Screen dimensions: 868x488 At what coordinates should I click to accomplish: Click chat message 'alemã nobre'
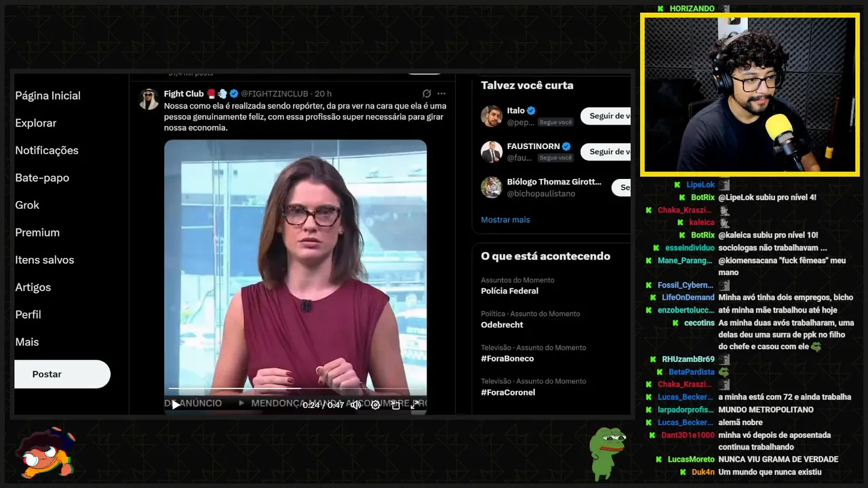[742, 422]
